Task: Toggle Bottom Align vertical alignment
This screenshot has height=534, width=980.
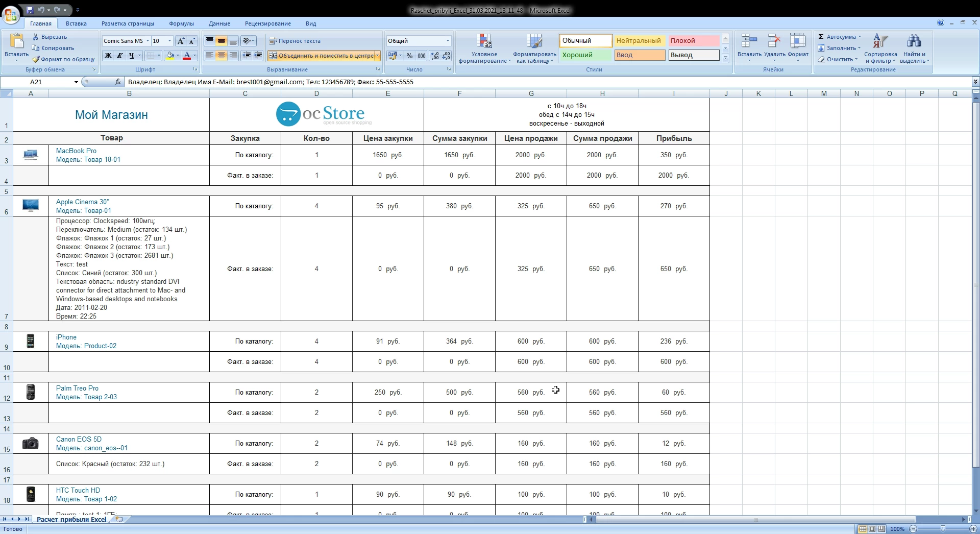Action: (x=233, y=41)
